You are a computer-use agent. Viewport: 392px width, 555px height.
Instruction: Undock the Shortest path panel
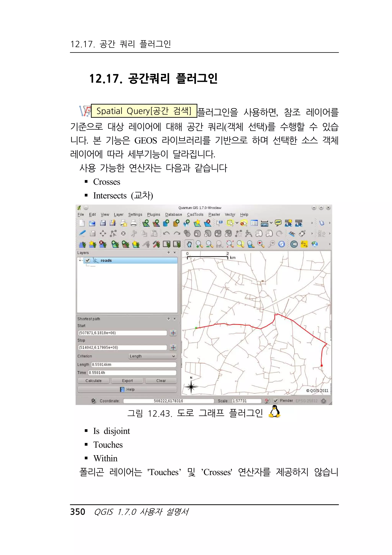[169, 319]
